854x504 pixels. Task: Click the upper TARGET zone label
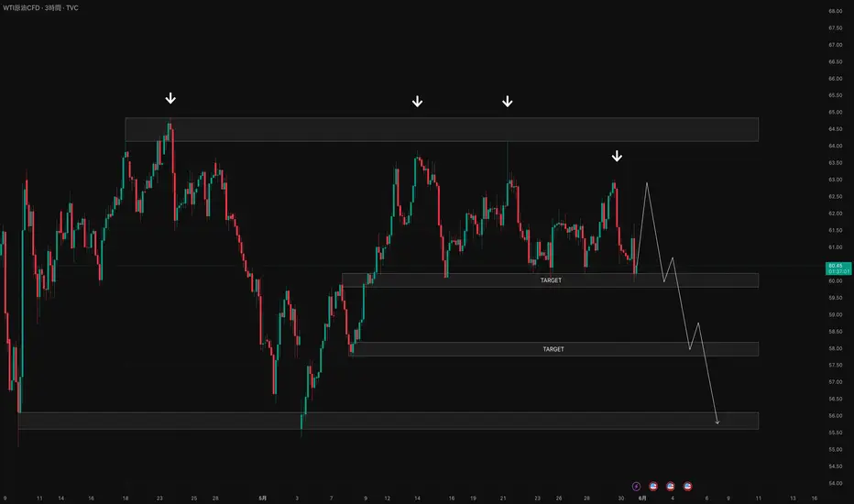pyautogui.click(x=552, y=280)
